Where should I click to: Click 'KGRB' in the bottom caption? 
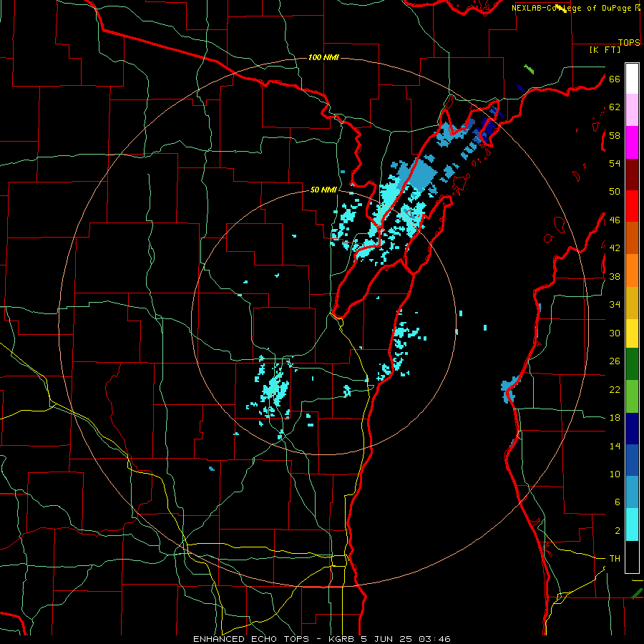343,639
